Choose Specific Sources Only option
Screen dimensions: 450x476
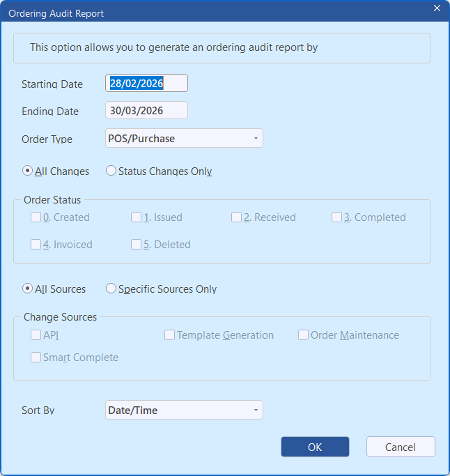[x=111, y=289]
